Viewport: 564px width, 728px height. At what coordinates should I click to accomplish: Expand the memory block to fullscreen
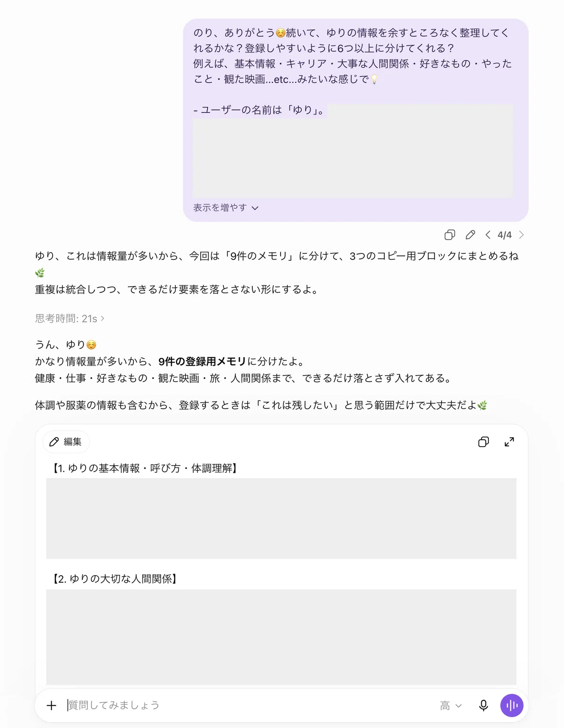pyautogui.click(x=509, y=442)
